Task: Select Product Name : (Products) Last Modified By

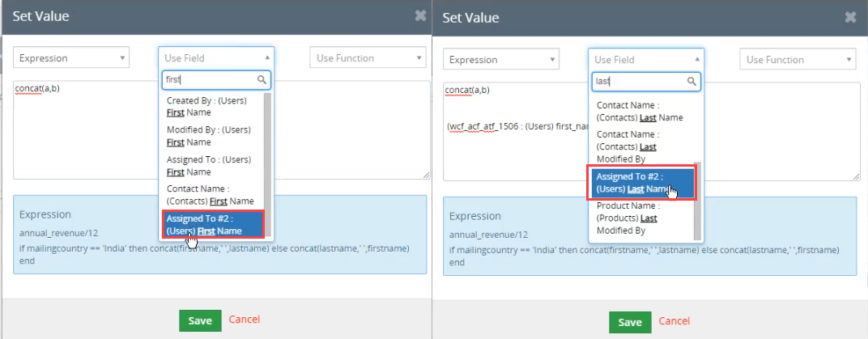Action: 642,218
